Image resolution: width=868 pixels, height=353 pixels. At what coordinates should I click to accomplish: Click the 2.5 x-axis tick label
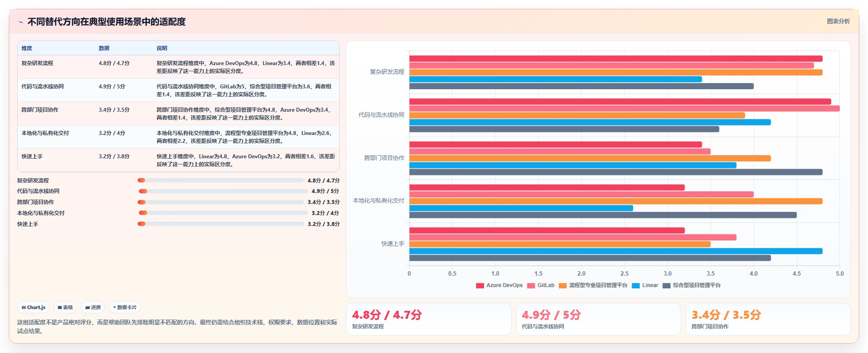coord(624,273)
